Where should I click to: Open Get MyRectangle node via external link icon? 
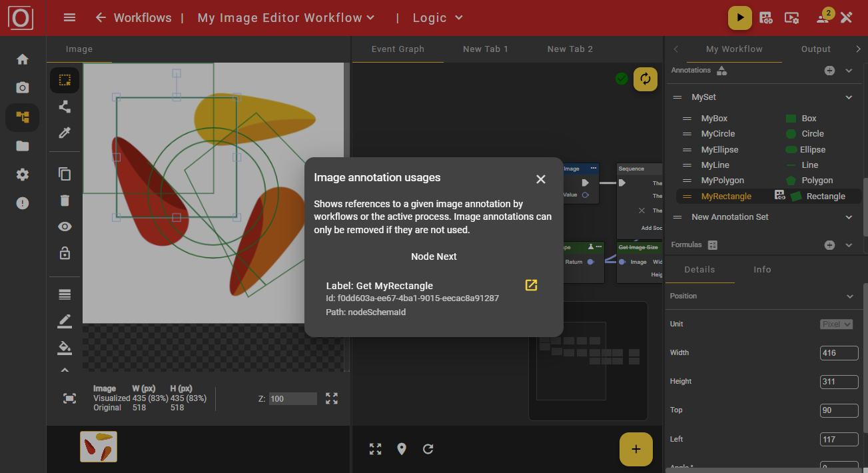531,285
